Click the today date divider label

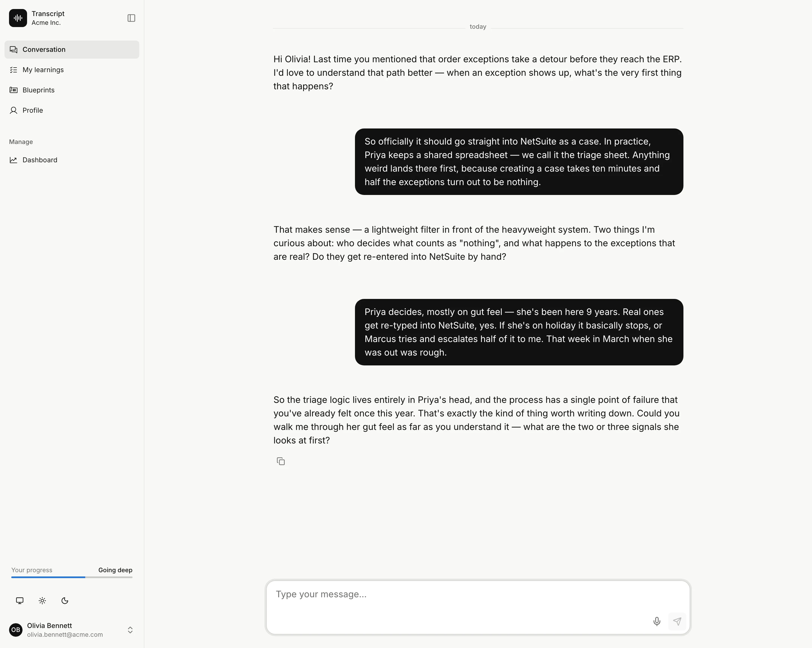tap(478, 27)
